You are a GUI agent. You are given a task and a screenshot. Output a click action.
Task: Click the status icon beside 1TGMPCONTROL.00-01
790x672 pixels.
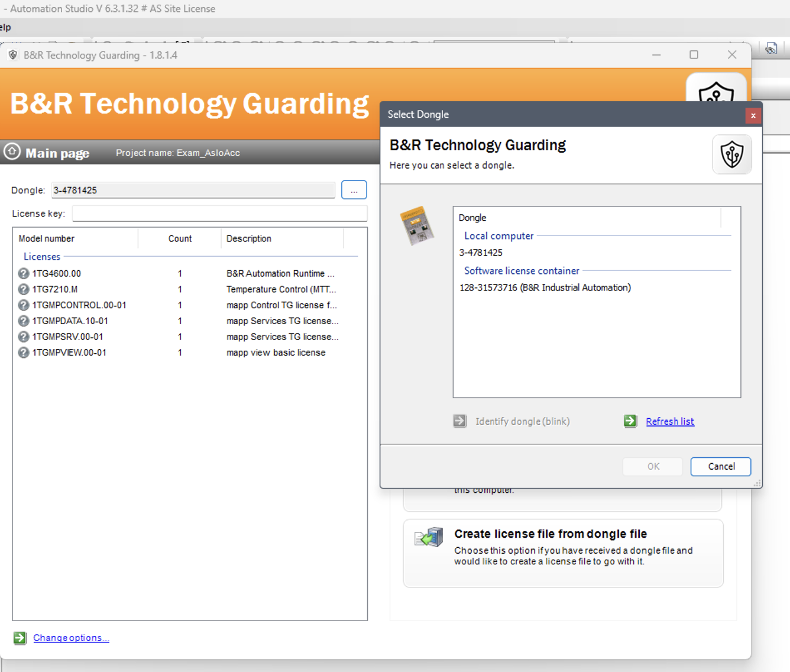24,305
